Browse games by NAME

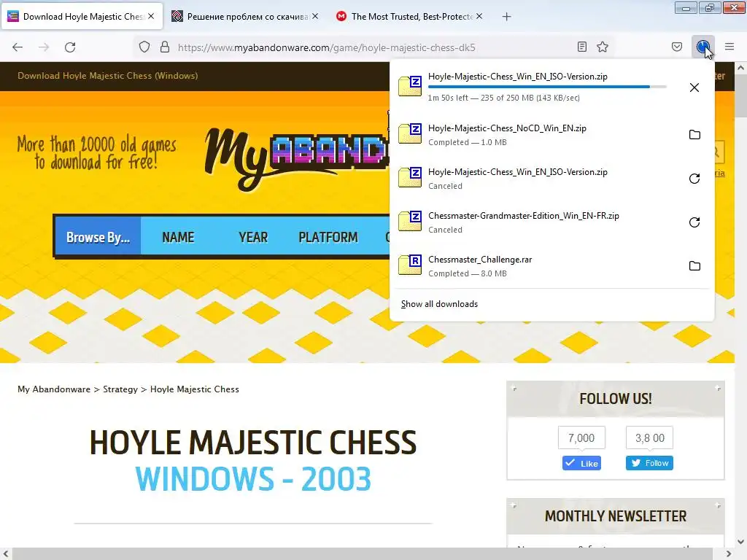click(178, 237)
